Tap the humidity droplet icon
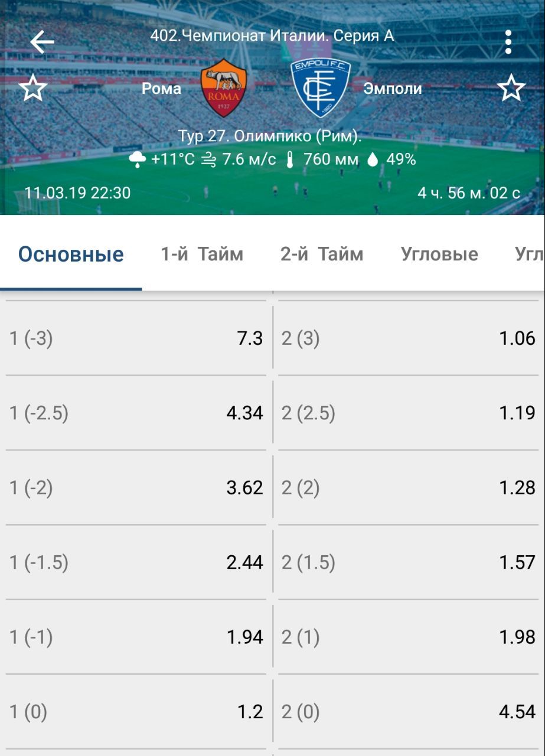The height and width of the screenshot is (756, 545). click(x=372, y=159)
